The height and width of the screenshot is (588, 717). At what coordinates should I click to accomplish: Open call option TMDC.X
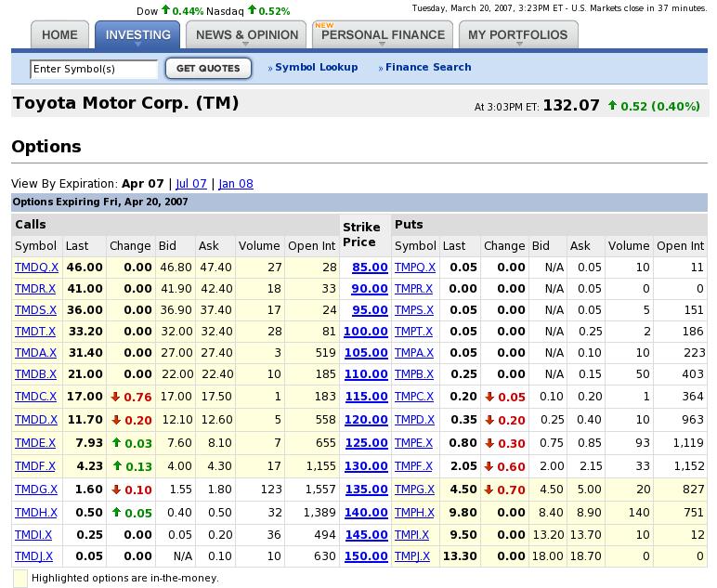[x=35, y=397]
